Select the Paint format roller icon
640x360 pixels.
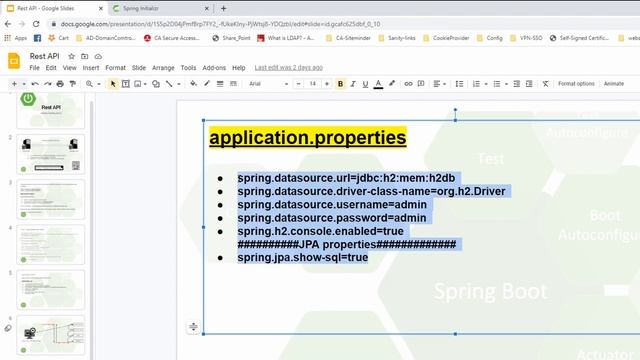[x=73, y=84]
